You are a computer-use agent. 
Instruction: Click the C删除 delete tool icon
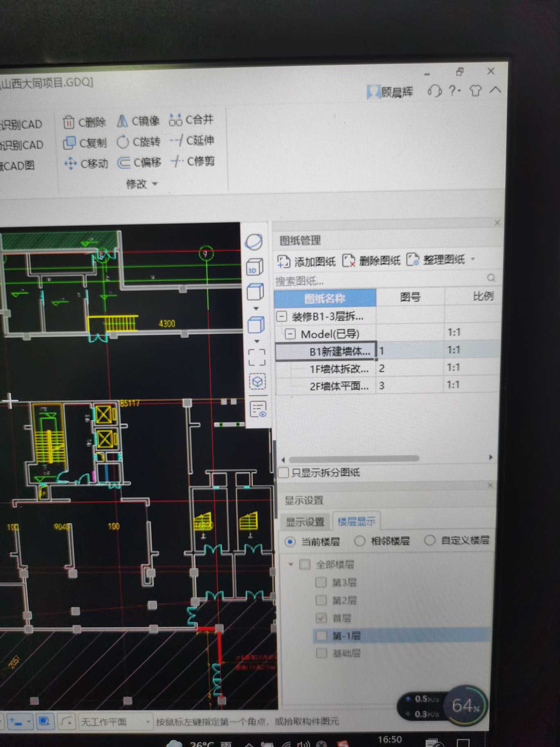click(68, 122)
